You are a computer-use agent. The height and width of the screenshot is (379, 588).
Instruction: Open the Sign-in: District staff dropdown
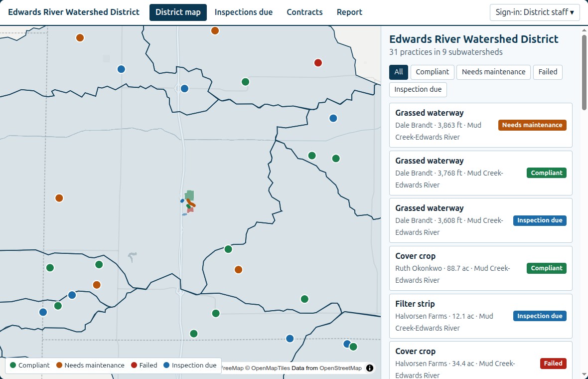tap(535, 12)
